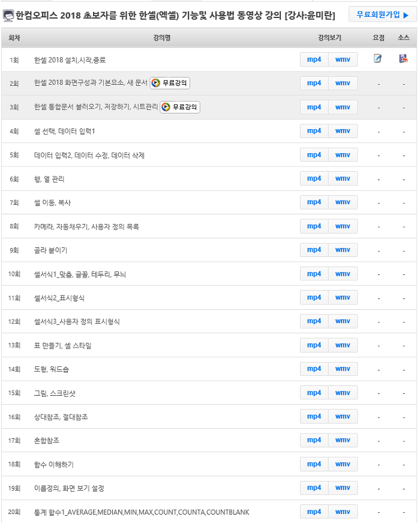Viewport: 420px width, 523px height.
Task: Play lesson 12 in wmv format
Action: (x=343, y=321)
